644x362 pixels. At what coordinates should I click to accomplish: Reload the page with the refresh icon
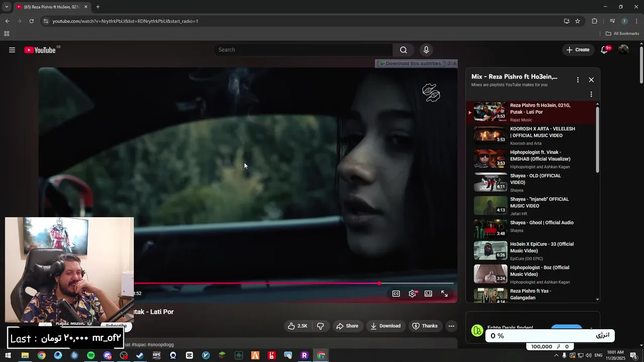point(31,21)
